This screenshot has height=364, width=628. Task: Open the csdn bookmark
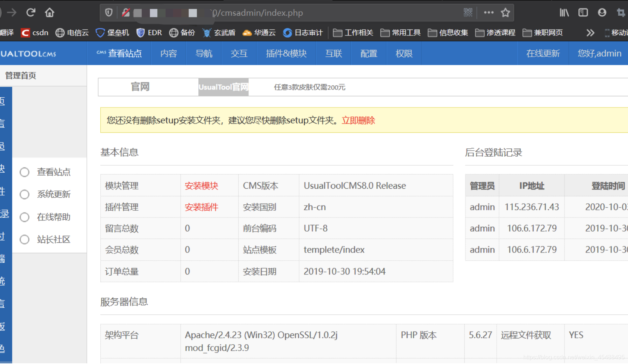[35, 33]
